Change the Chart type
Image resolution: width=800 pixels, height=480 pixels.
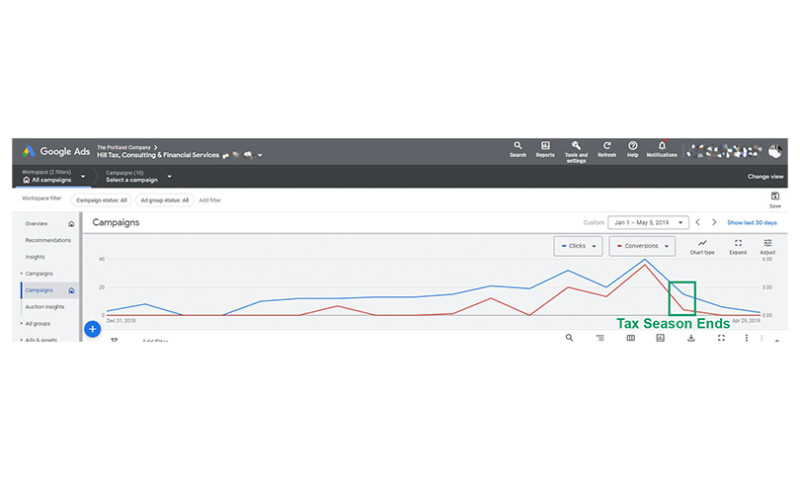pyautogui.click(x=702, y=246)
